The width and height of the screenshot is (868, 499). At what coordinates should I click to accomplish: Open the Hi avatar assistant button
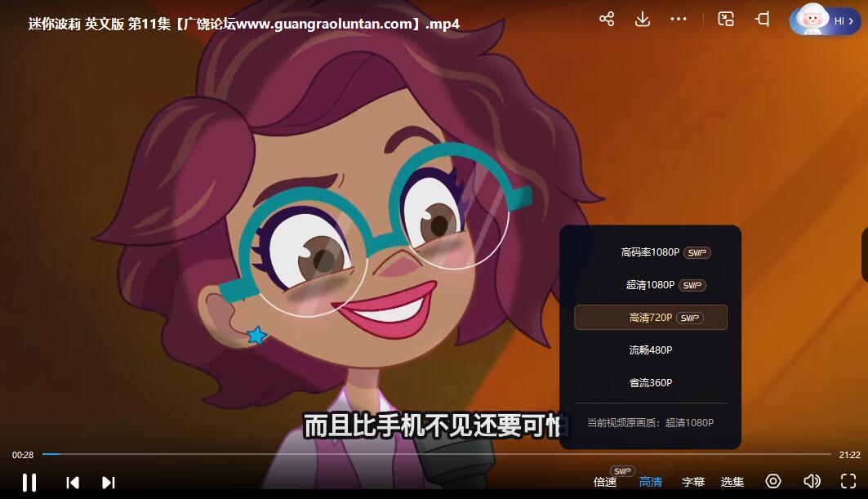826,20
